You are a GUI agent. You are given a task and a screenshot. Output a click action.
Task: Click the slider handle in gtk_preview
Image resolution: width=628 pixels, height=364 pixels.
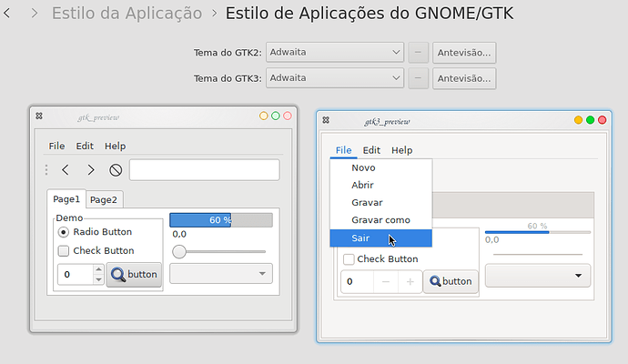coord(179,251)
